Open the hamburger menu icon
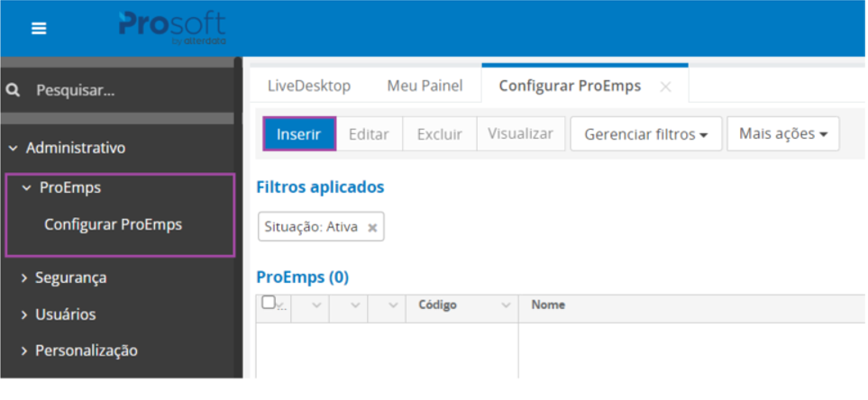The height and width of the screenshot is (400, 868). coord(39,28)
